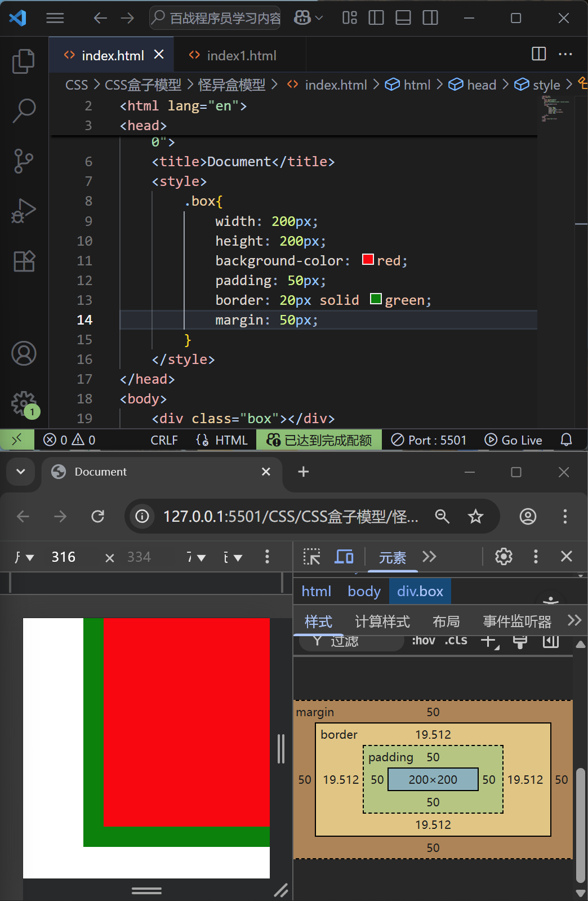
Task: View site information in the address bar
Action: [142, 516]
